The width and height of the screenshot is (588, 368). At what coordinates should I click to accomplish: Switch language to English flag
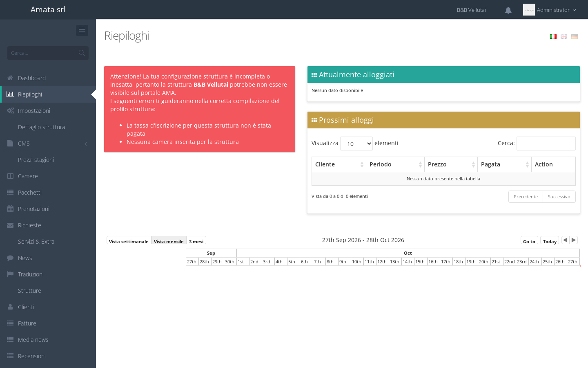coord(564,36)
